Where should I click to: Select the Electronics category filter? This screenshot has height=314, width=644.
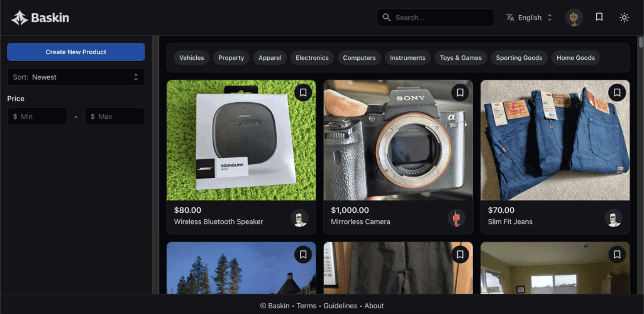click(312, 58)
